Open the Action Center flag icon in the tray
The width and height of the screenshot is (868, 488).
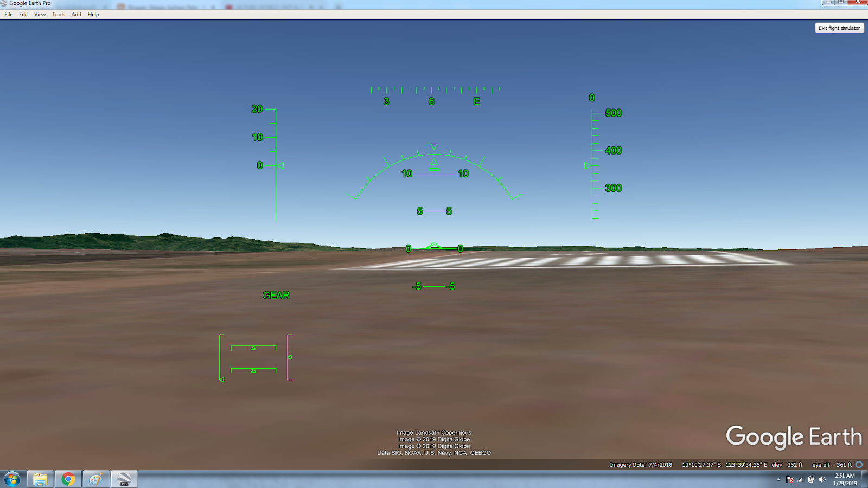(x=789, y=479)
